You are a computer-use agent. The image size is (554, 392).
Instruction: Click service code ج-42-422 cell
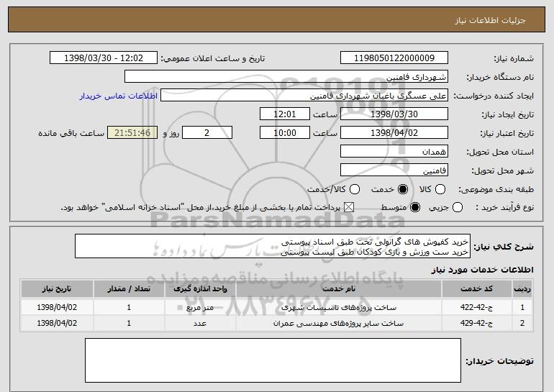(x=476, y=307)
